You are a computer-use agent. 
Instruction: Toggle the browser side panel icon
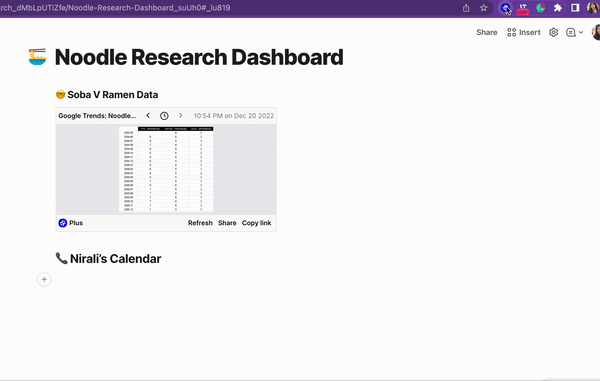[575, 8]
